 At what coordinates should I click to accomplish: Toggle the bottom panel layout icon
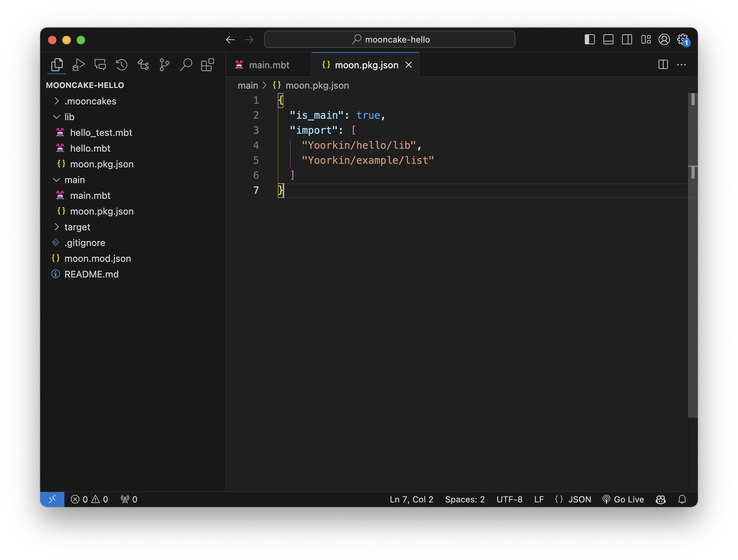(x=608, y=39)
